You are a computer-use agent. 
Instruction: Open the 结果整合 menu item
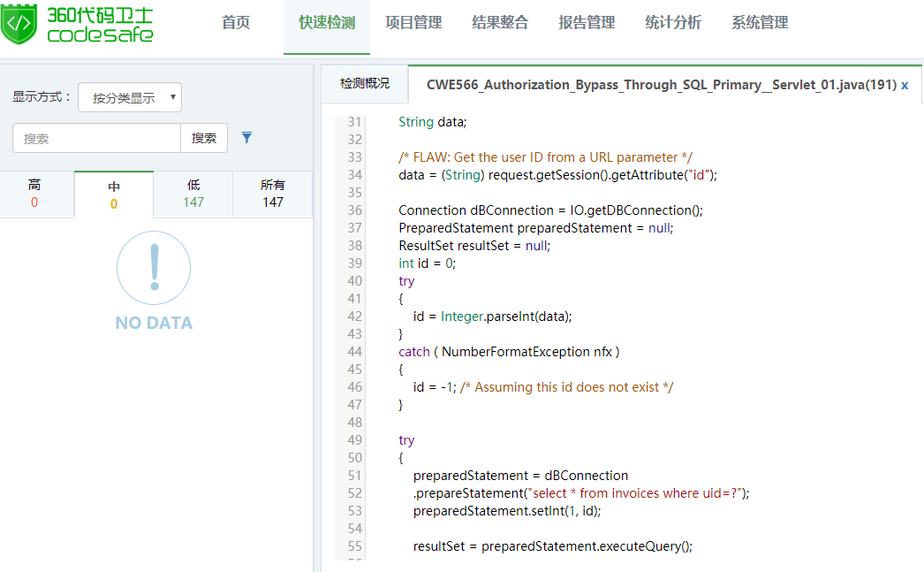(500, 23)
